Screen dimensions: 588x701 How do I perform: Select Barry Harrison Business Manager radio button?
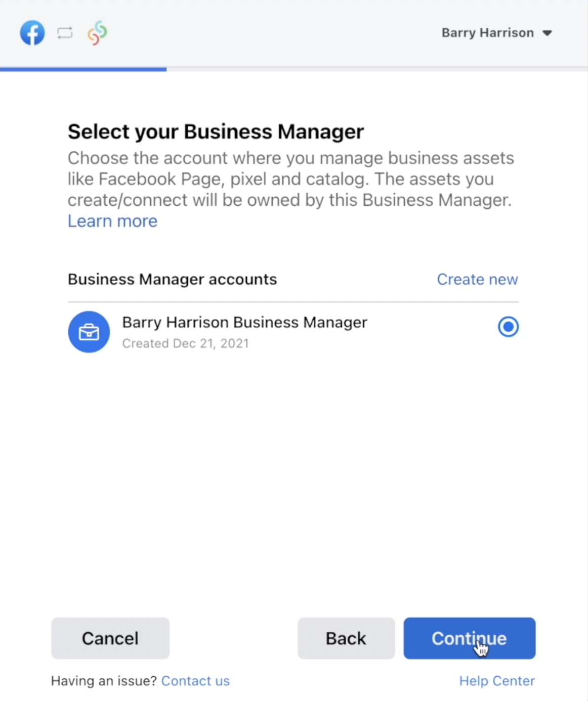pyautogui.click(x=508, y=327)
